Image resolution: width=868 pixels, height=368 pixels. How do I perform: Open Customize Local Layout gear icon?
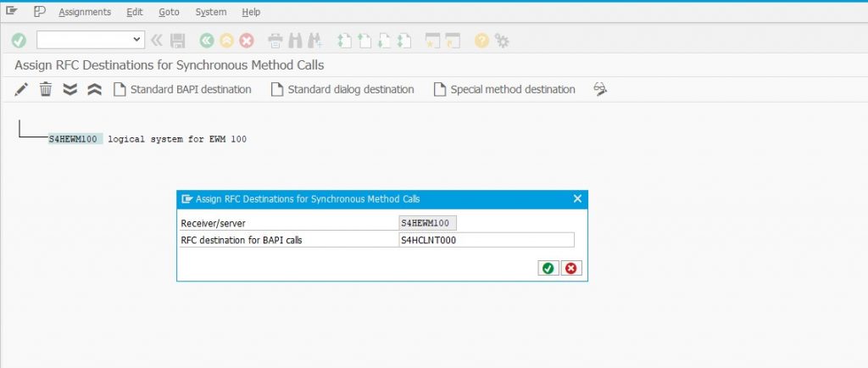tap(502, 41)
